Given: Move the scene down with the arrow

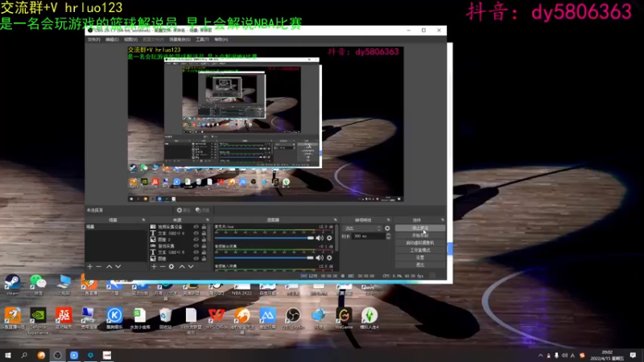Looking at the screenshot, I should tap(118, 266).
